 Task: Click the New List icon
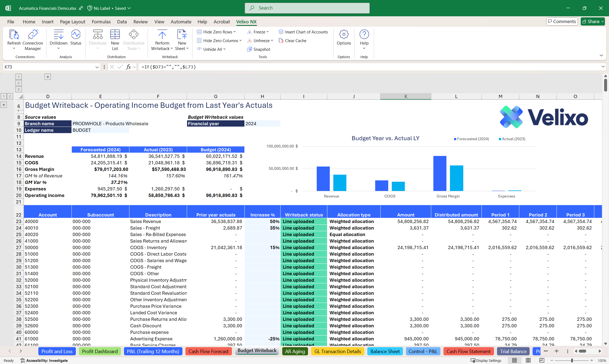tap(115, 35)
